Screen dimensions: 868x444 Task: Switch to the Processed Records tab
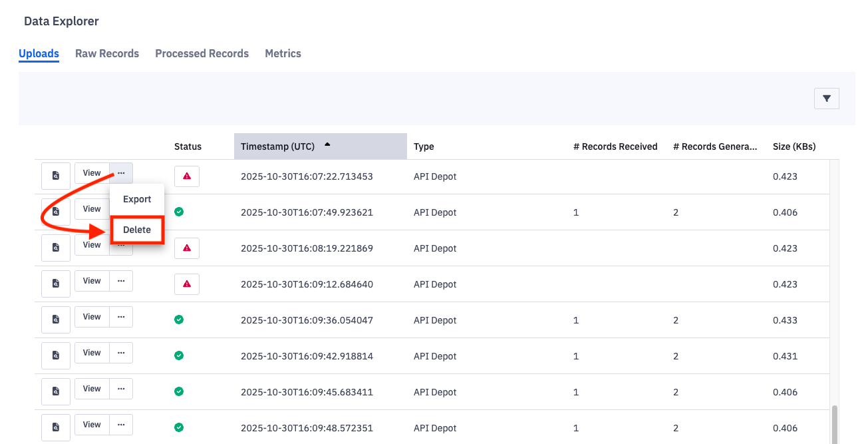(202, 53)
